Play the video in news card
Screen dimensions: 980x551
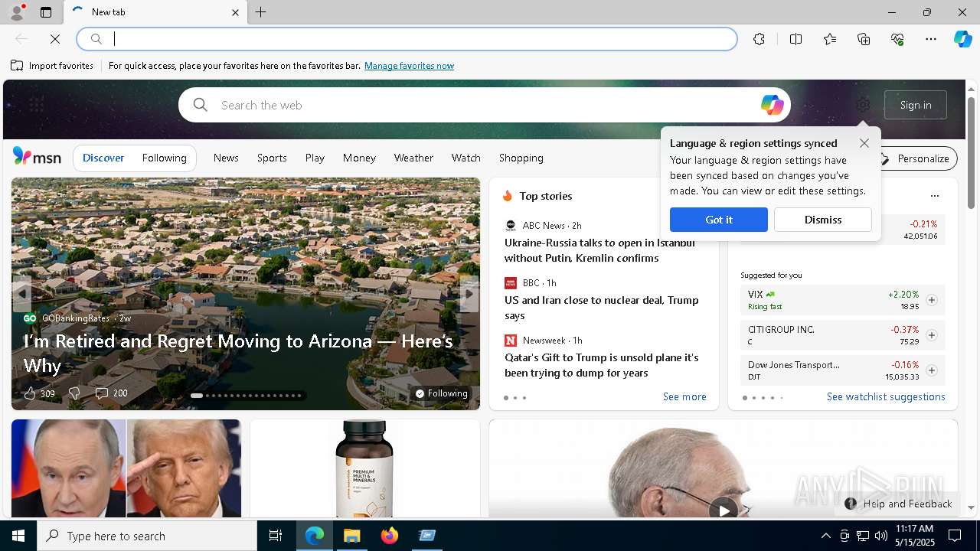(x=724, y=509)
